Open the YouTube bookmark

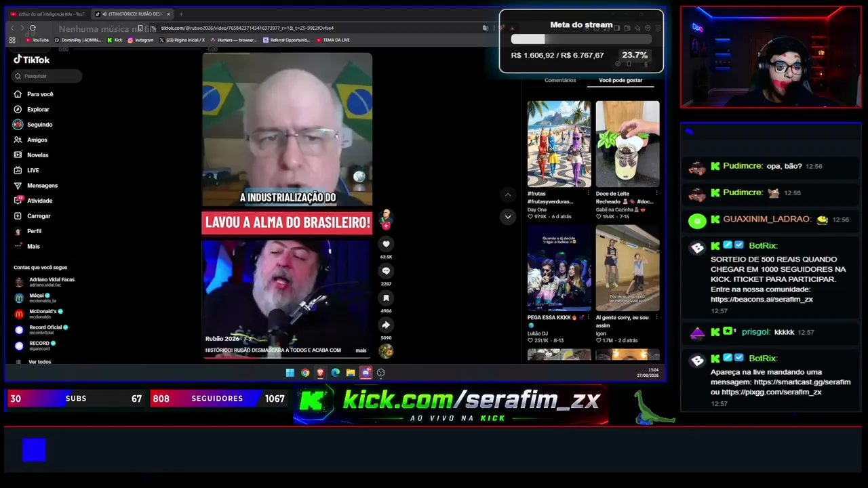pyautogui.click(x=37, y=40)
